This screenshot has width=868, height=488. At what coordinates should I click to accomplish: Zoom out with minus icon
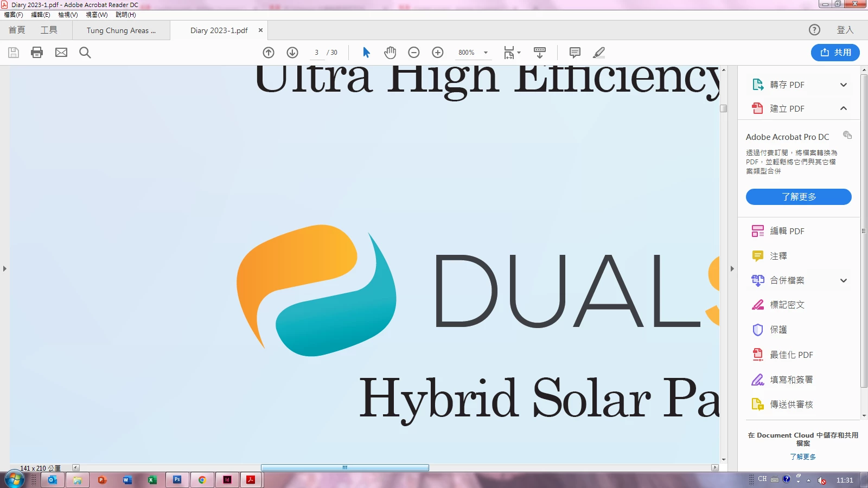(414, 53)
